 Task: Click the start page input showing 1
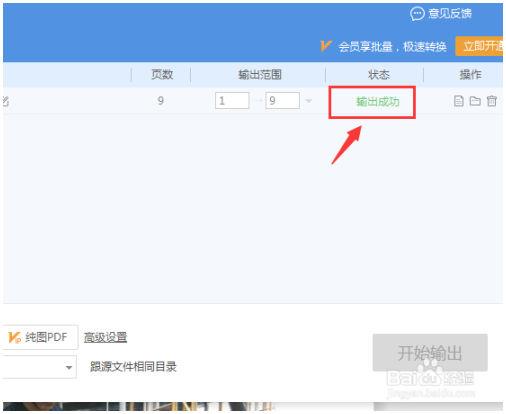pos(232,101)
